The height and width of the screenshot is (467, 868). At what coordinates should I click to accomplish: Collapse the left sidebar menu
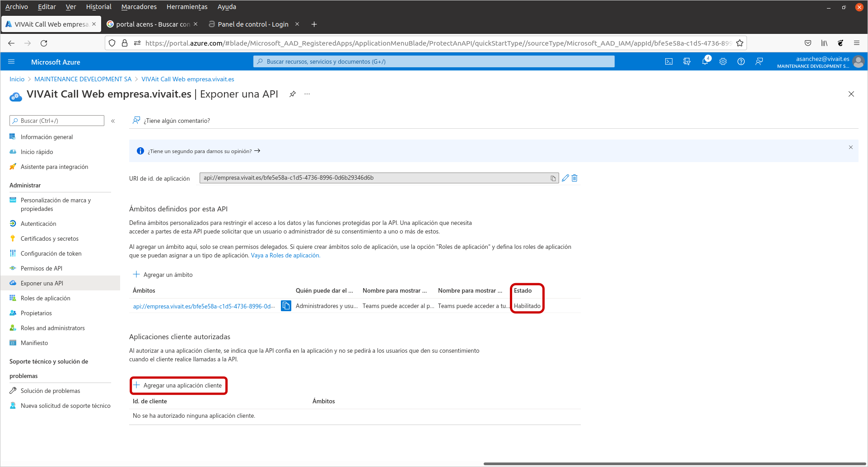(113, 121)
